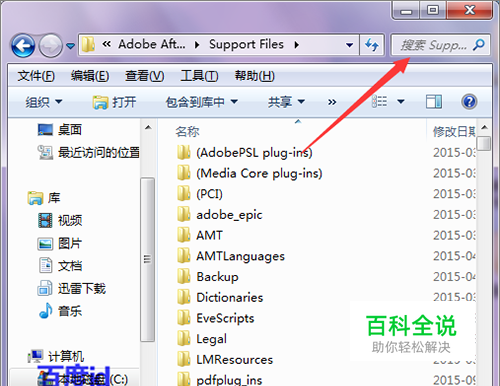Click the 计算机 computer icon in sidebar
Image resolution: width=500 pixels, height=386 pixels.
pyautogui.click(x=35, y=356)
